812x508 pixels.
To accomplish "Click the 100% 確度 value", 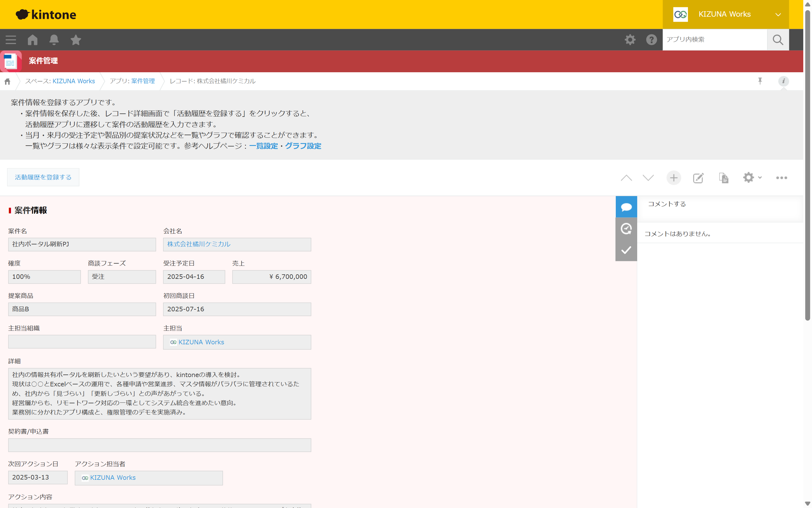I will (x=44, y=277).
